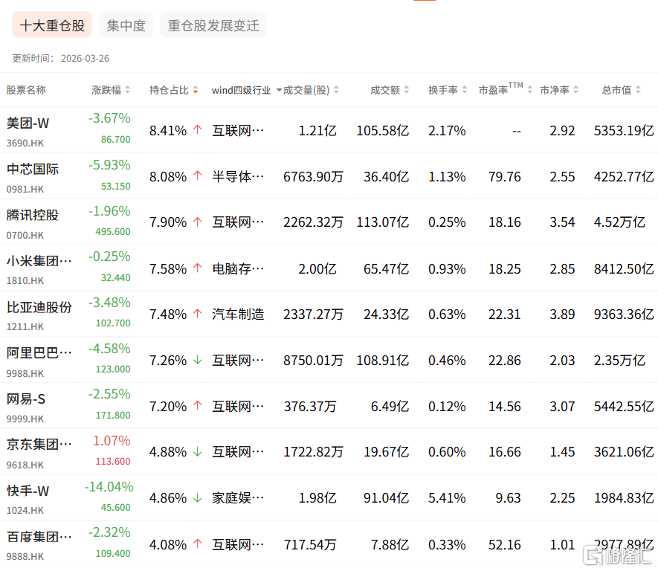Click the 6763.90万 volume value
The width and height of the screenshot is (658, 572).
coord(313,177)
